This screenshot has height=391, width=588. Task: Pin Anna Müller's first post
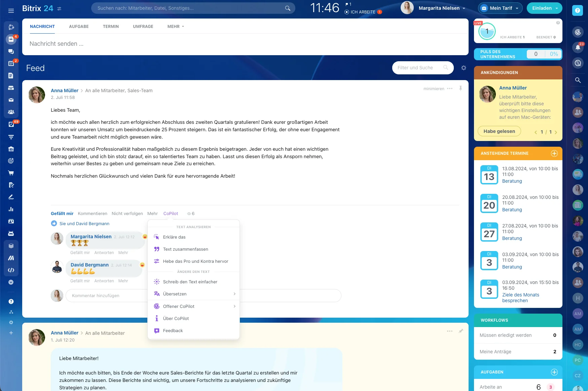(x=461, y=88)
